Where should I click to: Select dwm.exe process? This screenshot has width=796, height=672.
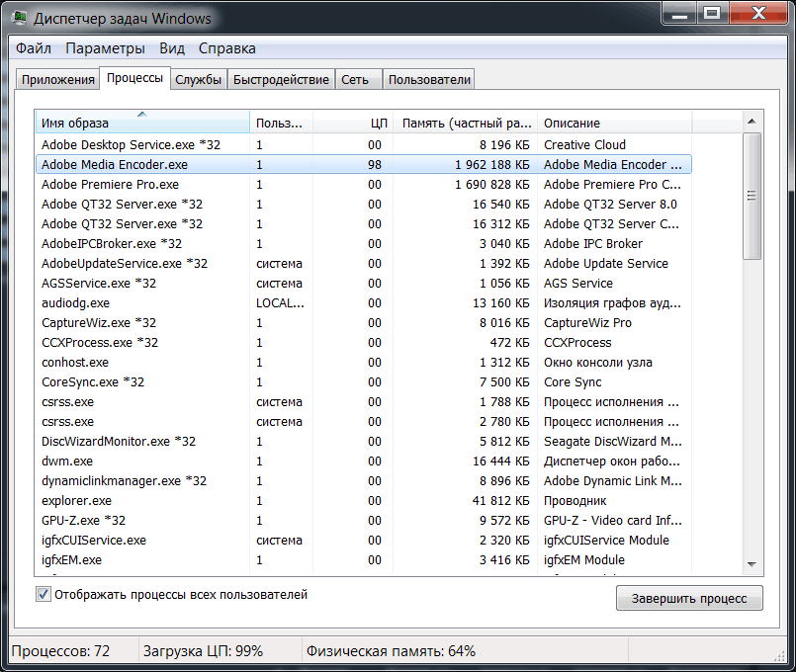point(364,462)
